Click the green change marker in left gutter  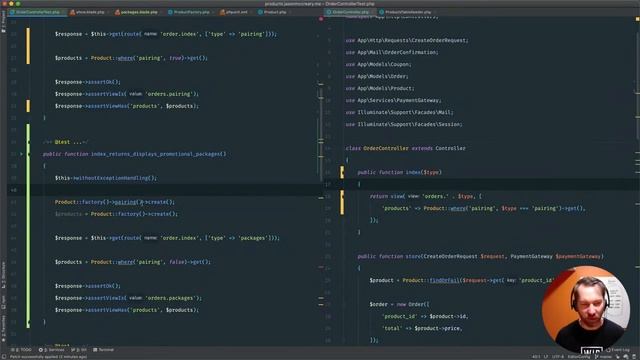point(28,226)
